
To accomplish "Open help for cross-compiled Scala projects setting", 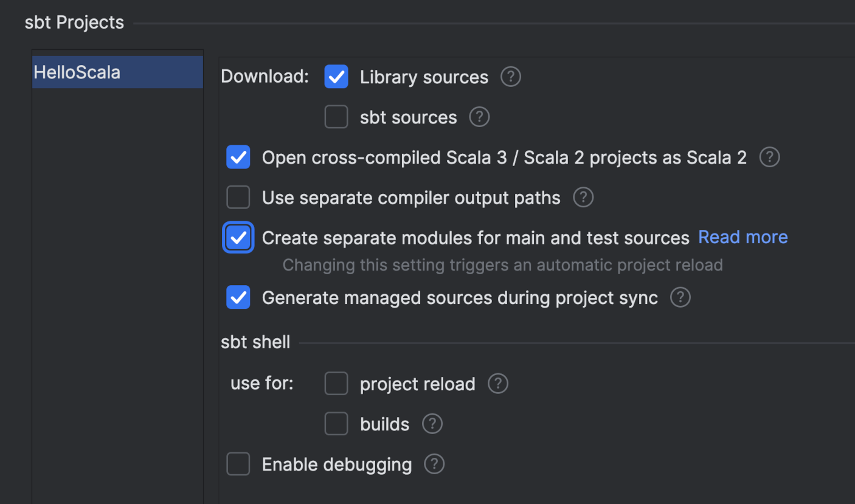I will pyautogui.click(x=769, y=157).
